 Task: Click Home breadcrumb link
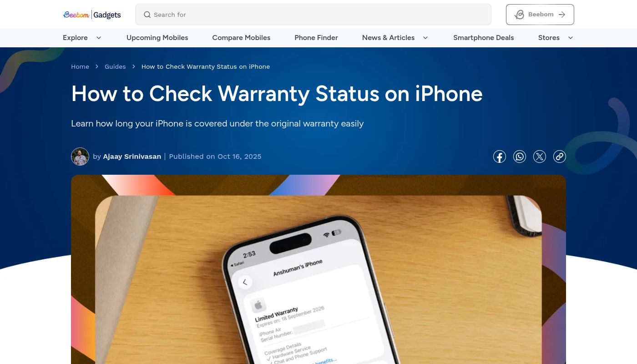pos(80,66)
